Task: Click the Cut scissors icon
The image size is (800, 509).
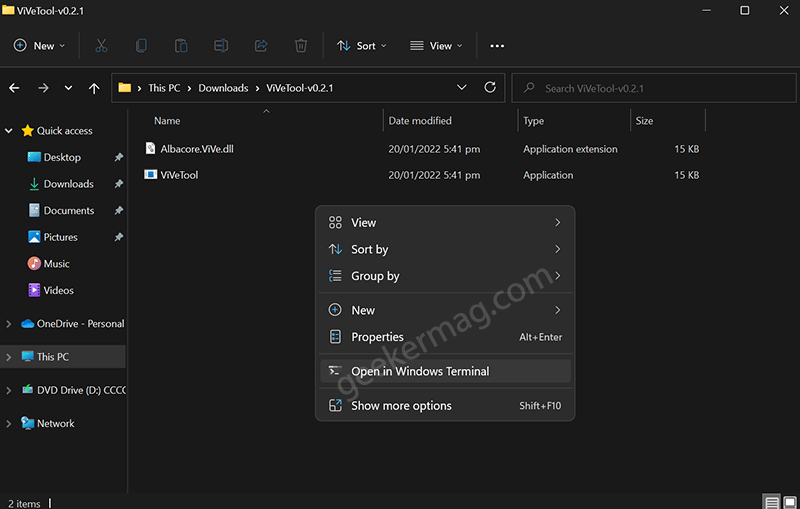Action: click(102, 46)
